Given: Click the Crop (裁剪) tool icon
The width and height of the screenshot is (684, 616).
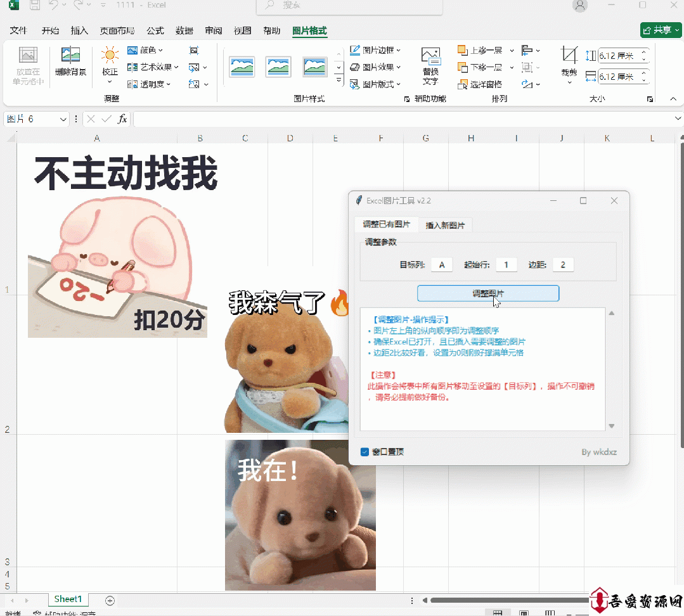Looking at the screenshot, I should (569, 57).
